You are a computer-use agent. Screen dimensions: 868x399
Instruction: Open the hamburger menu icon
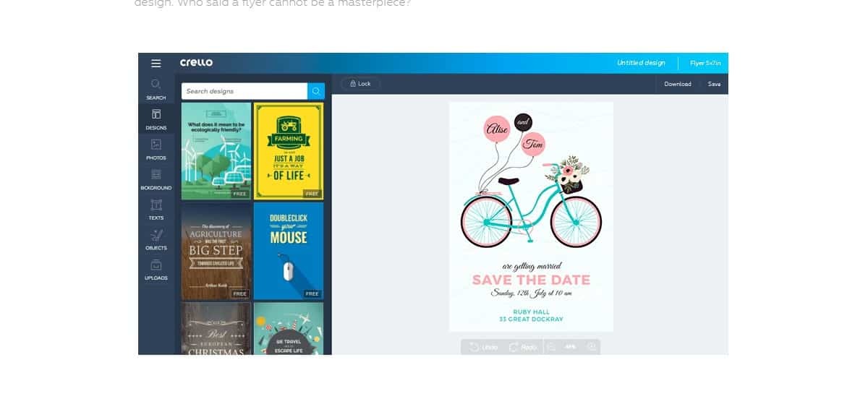(x=156, y=63)
